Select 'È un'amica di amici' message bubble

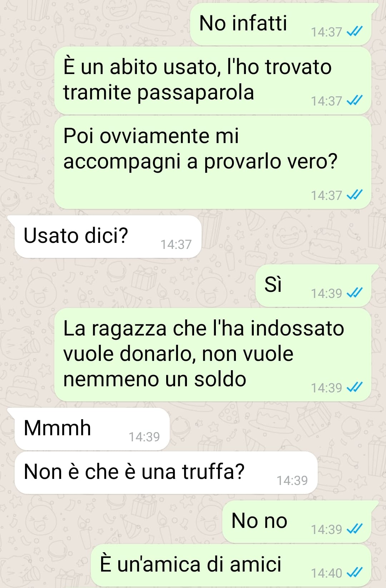pyautogui.click(x=231, y=565)
